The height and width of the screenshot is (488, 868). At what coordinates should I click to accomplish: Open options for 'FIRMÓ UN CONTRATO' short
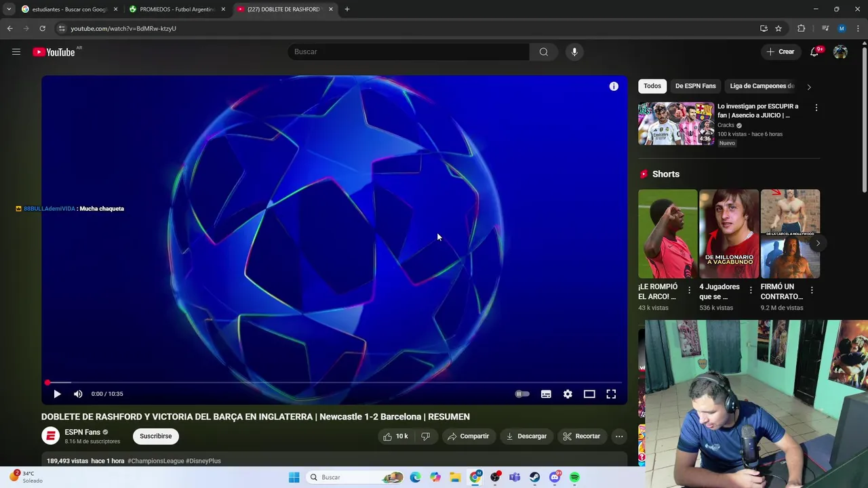click(812, 290)
